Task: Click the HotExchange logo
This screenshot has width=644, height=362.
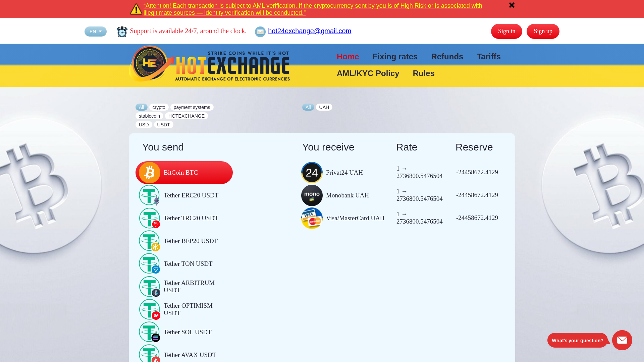Action: click(209, 64)
